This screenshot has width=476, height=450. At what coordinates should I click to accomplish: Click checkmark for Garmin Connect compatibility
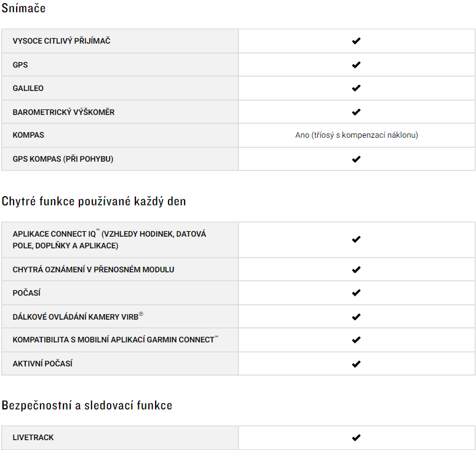click(x=356, y=340)
